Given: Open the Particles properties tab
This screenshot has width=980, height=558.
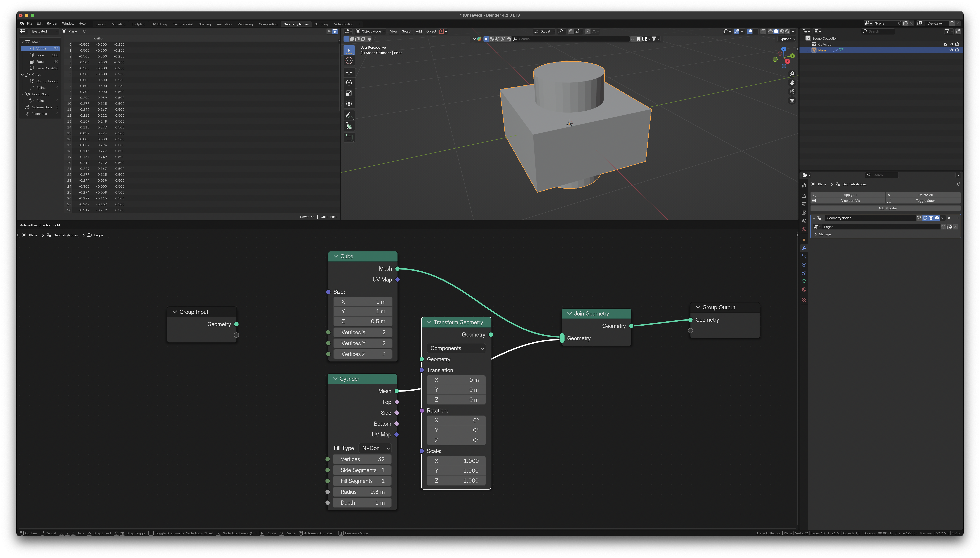Looking at the screenshot, I should (804, 256).
